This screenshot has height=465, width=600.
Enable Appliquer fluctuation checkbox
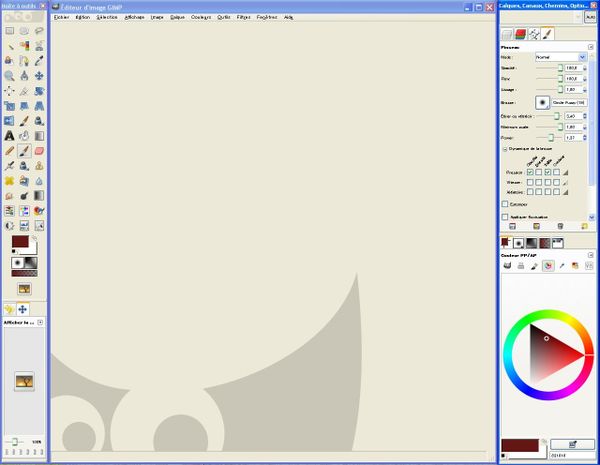point(505,217)
